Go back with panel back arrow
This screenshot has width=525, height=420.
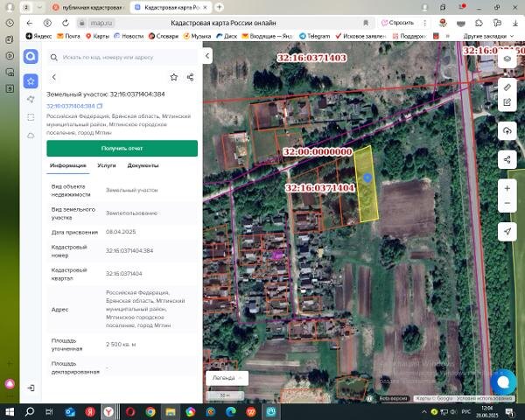tap(54, 77)
